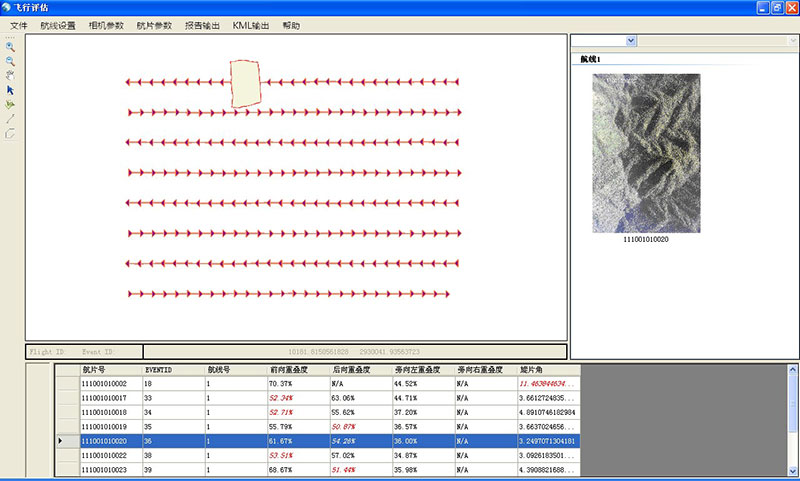Click the application icon in title bar

(9, 7)
